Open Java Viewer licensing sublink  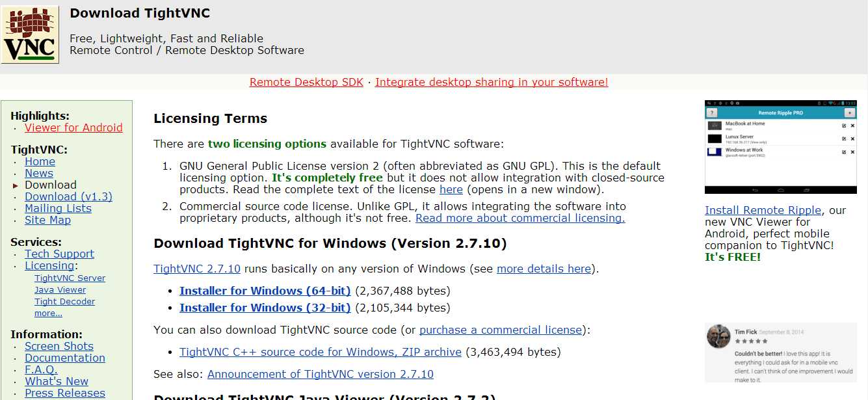pyautogui.click(x=60, y=289)
